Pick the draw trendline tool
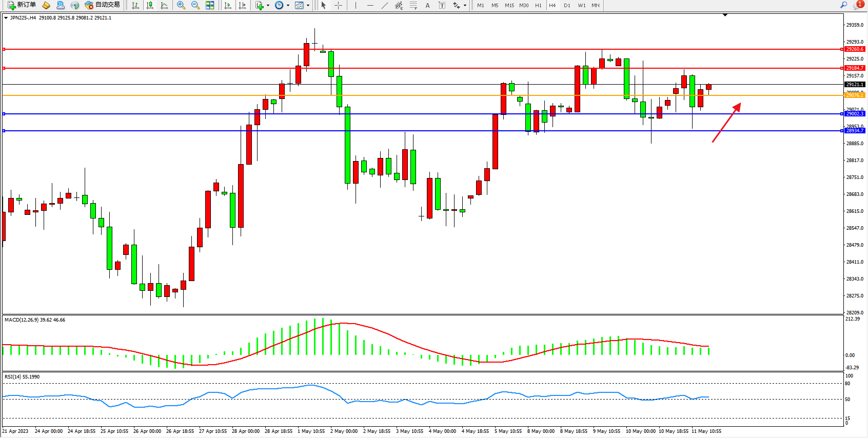 384,5
